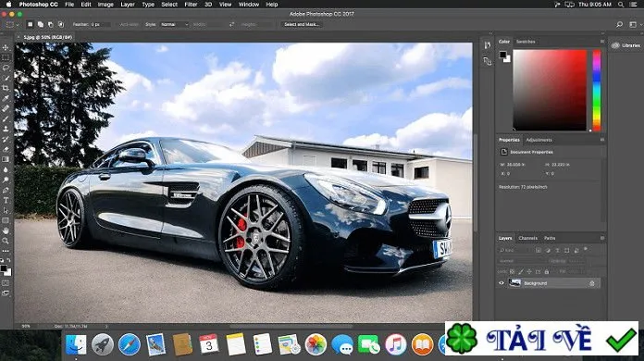644x361 pixels.
Task: Select the Rectangular Marquee tool in toolbar
Action: pos(6,57)
